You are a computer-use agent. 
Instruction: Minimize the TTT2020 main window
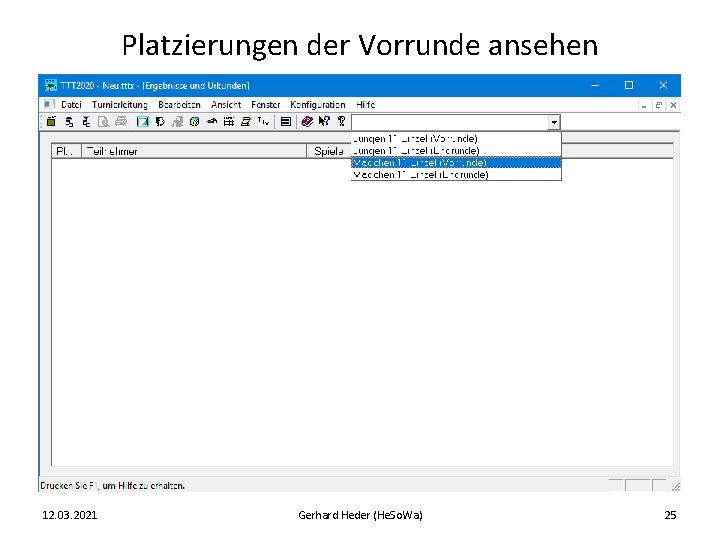595,85
